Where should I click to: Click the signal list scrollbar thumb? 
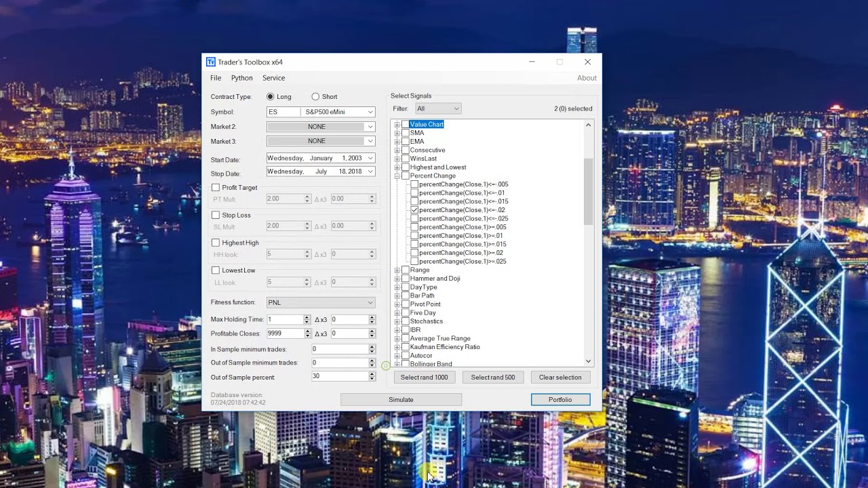click(x=588, y=192)
